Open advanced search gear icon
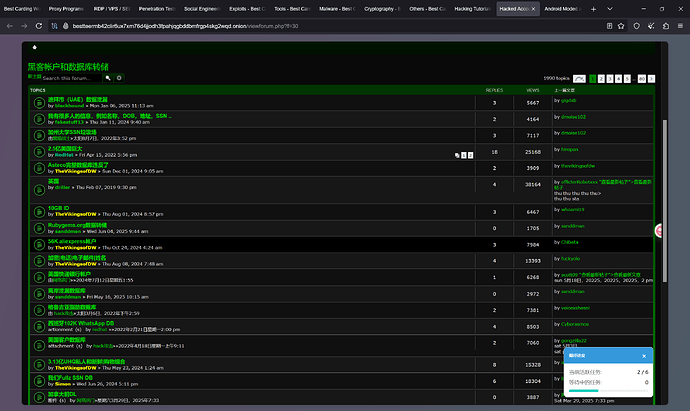Image resolution: width=690 pixels, height=411 pixels. point(119,78)
